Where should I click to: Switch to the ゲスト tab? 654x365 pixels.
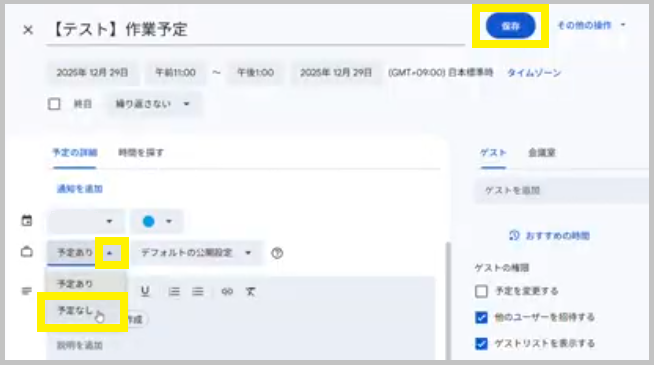click(x=493, y=153)
